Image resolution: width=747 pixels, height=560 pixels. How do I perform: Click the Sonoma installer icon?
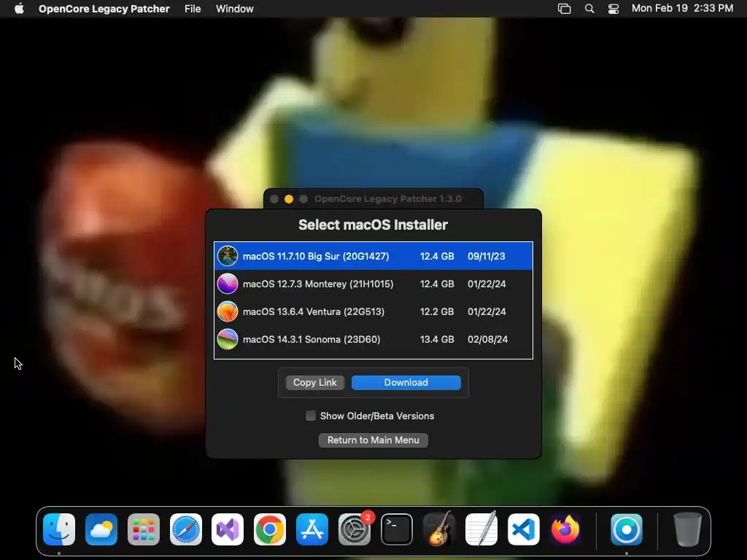[x=228, y=339]
